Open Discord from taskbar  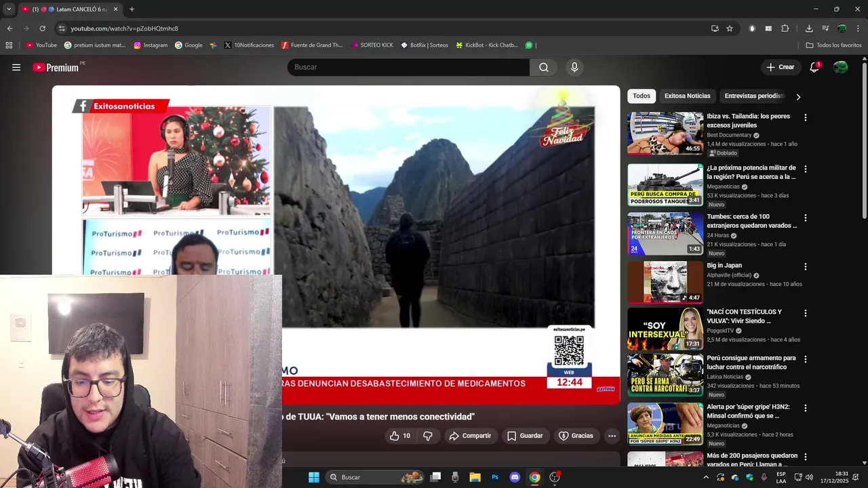pos(515,477)
